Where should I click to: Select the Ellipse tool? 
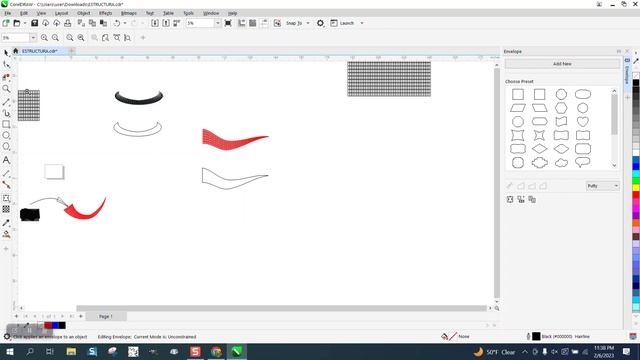(6, 135)
